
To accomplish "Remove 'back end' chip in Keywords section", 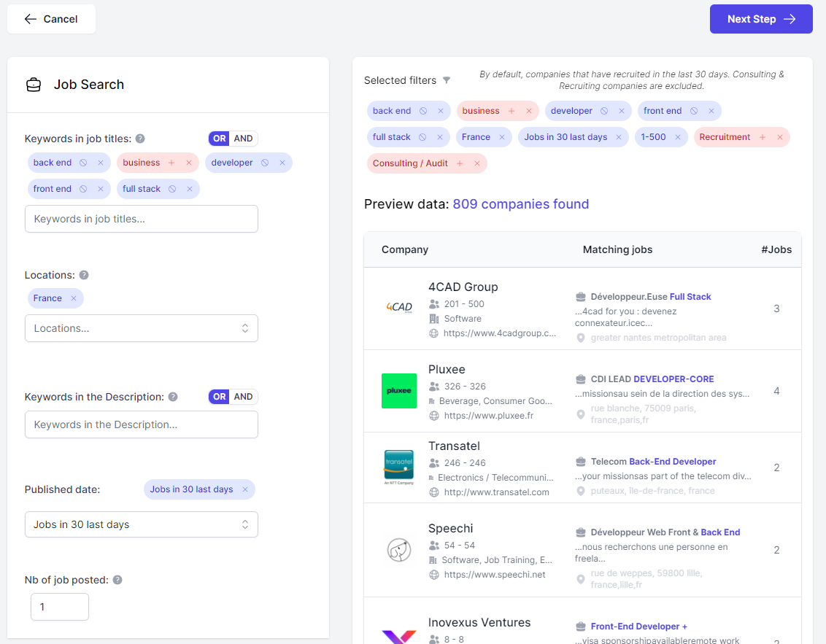I will [101, 163].
